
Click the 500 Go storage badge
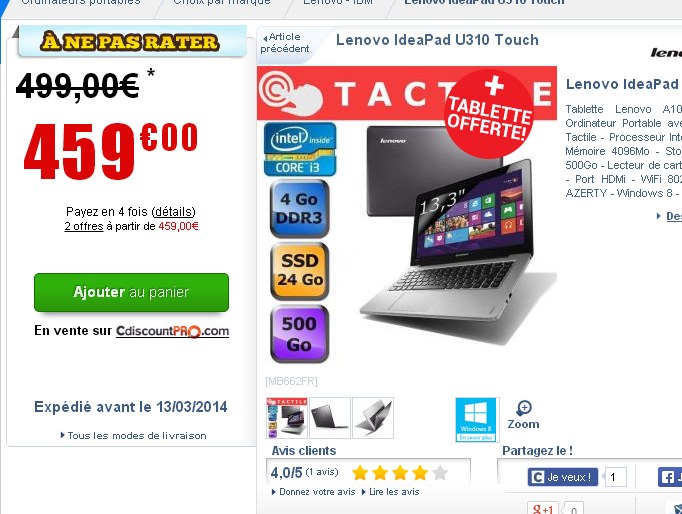pos(300,334)
